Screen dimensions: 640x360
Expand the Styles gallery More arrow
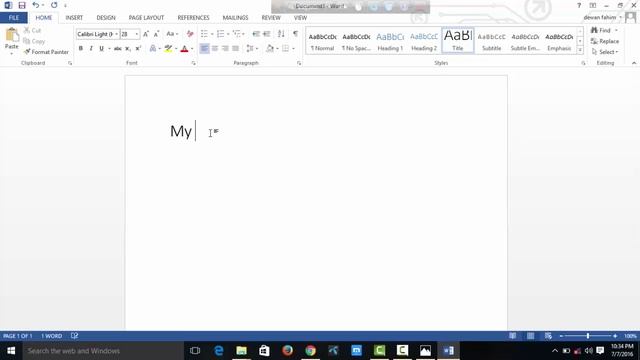[x=580, y=50]
